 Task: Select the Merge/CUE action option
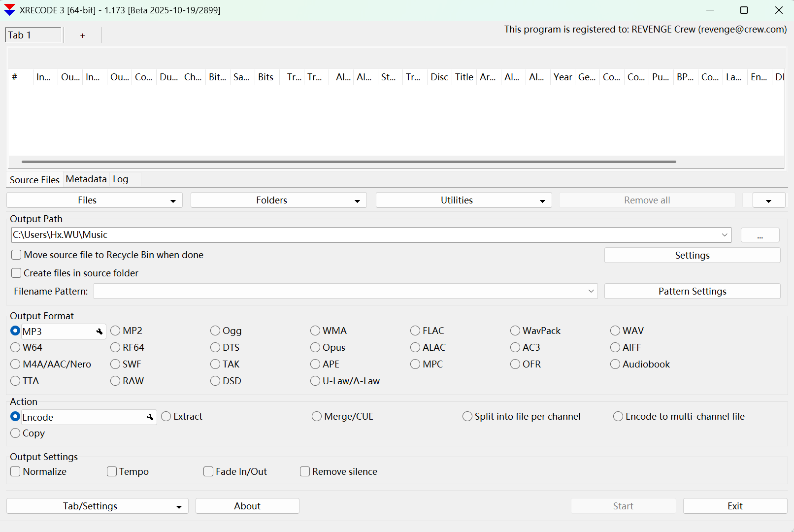(x=317, y=417)
